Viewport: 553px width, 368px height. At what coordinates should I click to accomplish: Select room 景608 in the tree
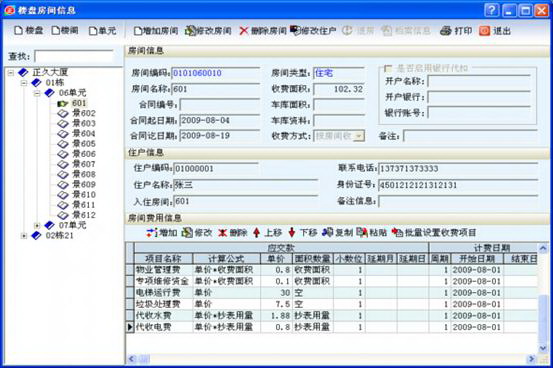[x=84, y=174]
